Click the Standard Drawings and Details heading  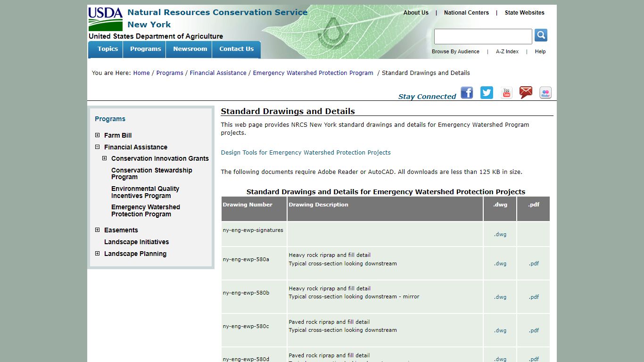(288, 111)
